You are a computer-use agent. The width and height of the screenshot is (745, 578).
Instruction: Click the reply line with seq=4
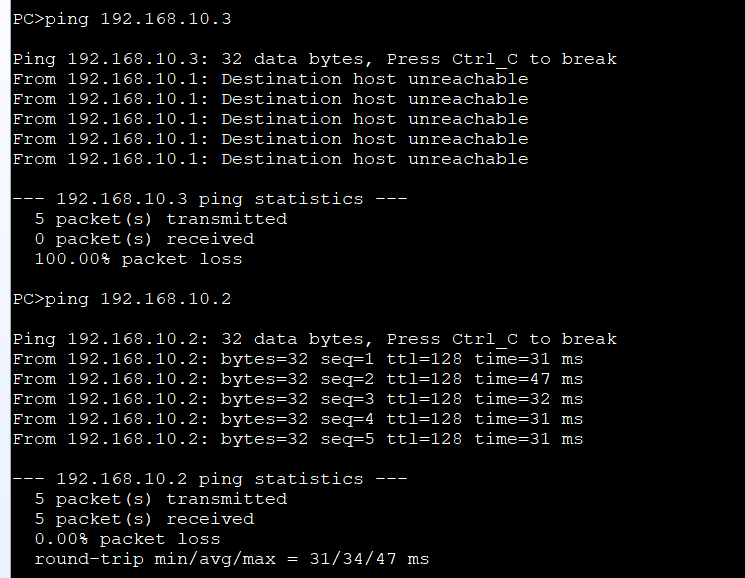[297, 419]
